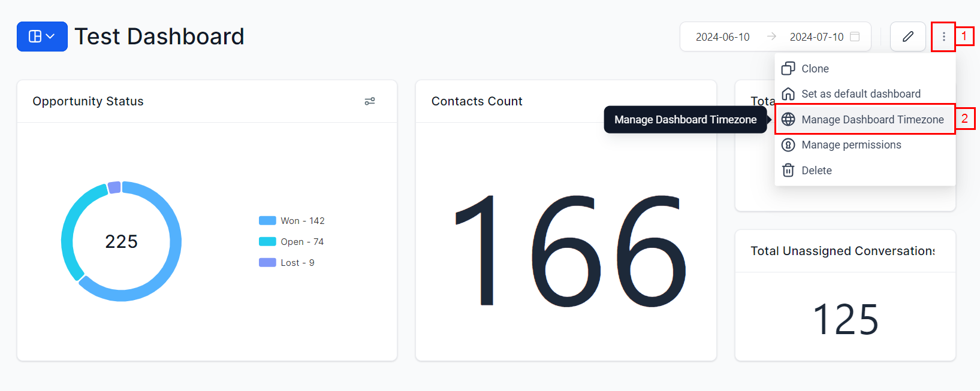Open the three-dot more options menu

(943, 37)
